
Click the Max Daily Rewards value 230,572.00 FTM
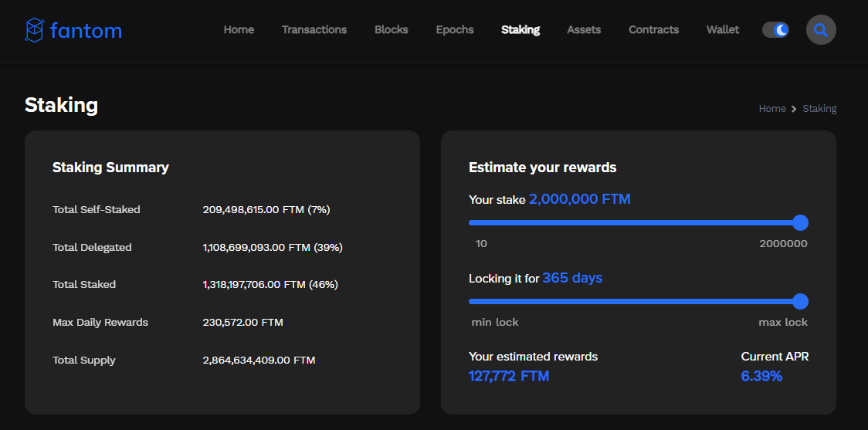coord(243,322)
